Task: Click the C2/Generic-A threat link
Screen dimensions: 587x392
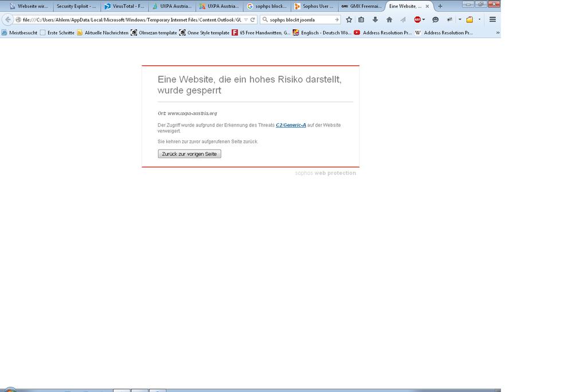Action: pyautogui.click(x=291, y=125)
